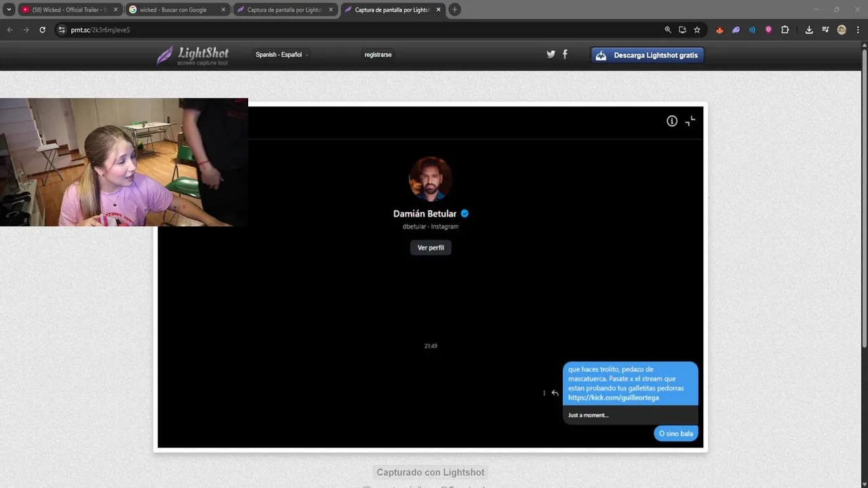Click the 21:49 timestamp
Image resolution: width=868 pixels, height=488 pixels.
click(431, 346)
